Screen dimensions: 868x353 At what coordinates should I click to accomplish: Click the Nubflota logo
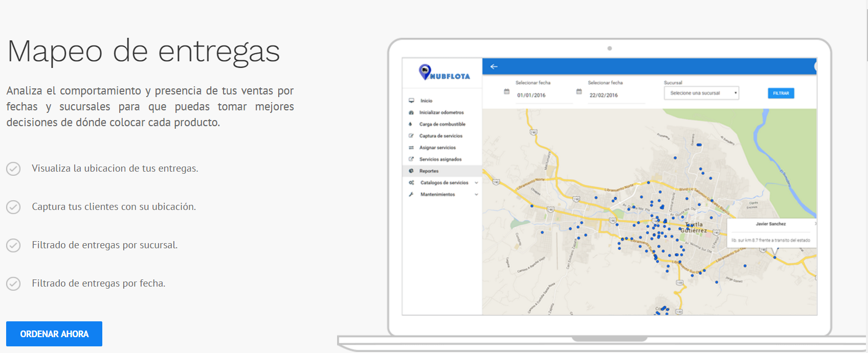point(443,73)
